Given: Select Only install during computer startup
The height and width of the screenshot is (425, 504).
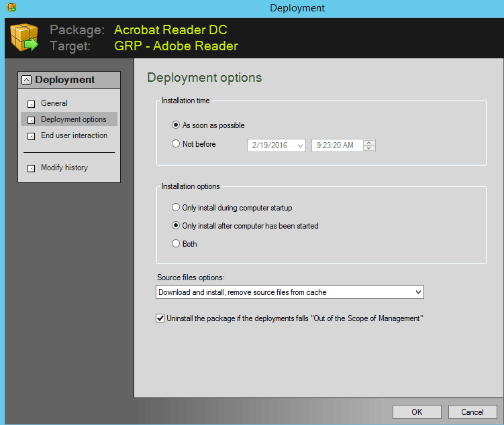Looking at the screenshot, I should click(176, 207).
